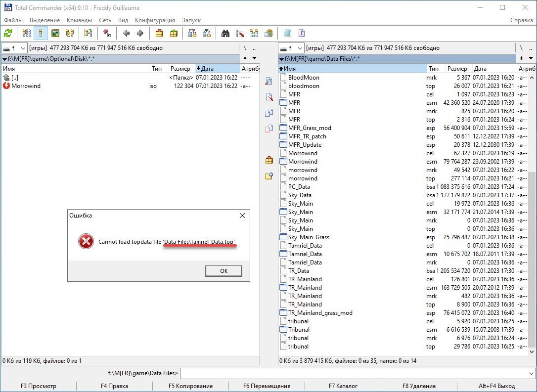This screenshot has height=392, width=537.
Task: Open the Команды menu
Action: [x=79, y=20]
